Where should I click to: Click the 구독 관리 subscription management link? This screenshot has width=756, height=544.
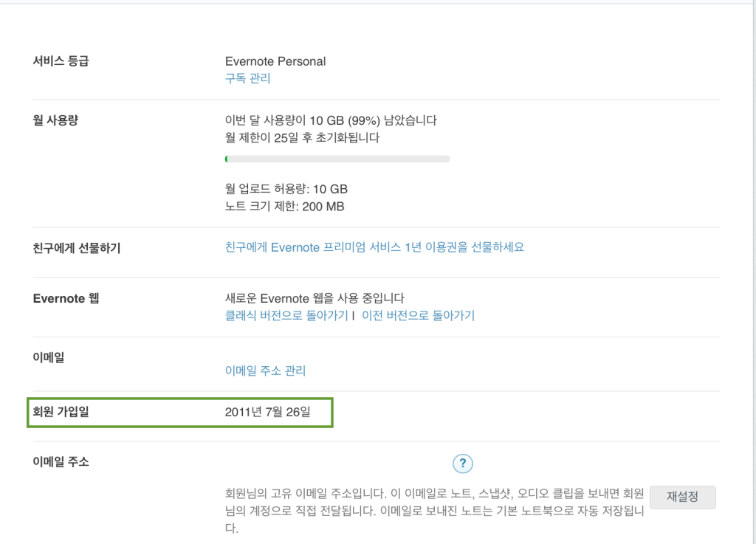pos(248,78)
